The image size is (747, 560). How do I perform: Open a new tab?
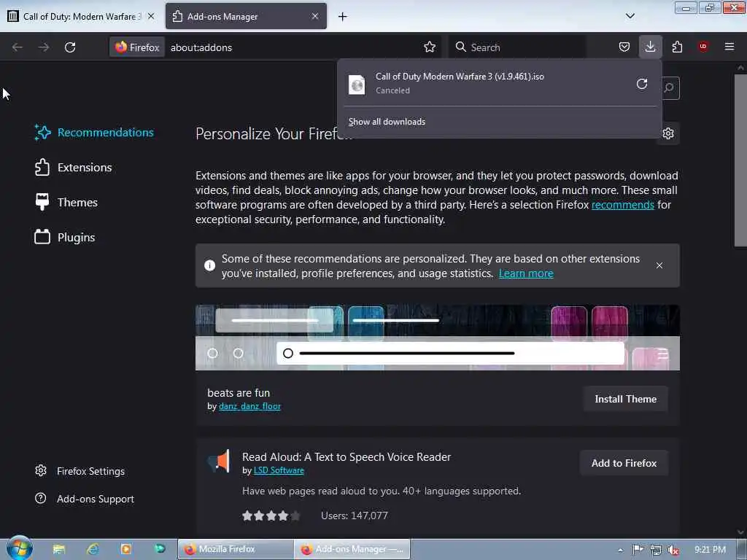pos(343,17)
